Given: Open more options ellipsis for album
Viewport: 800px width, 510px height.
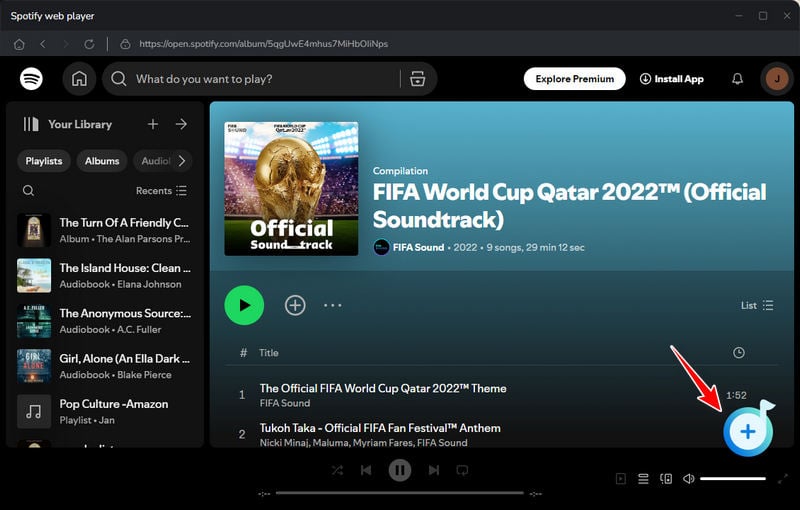Looking at the screenshot, I should click(333, 305).
